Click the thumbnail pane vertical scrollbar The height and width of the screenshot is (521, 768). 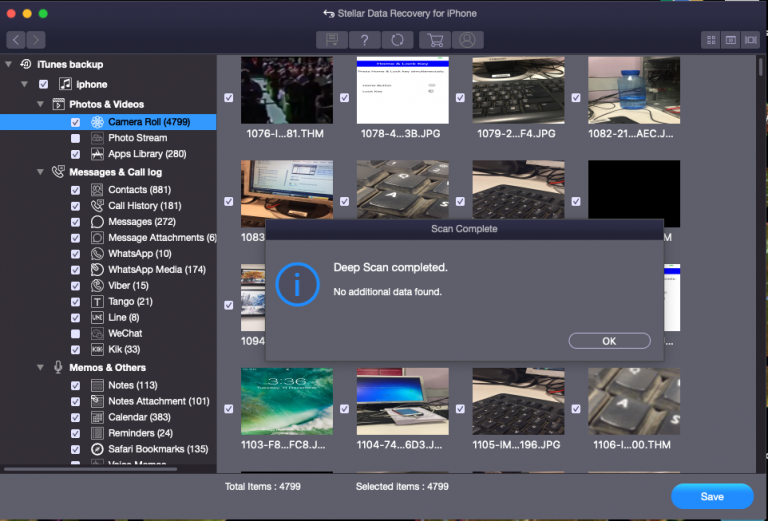[761, 66]
